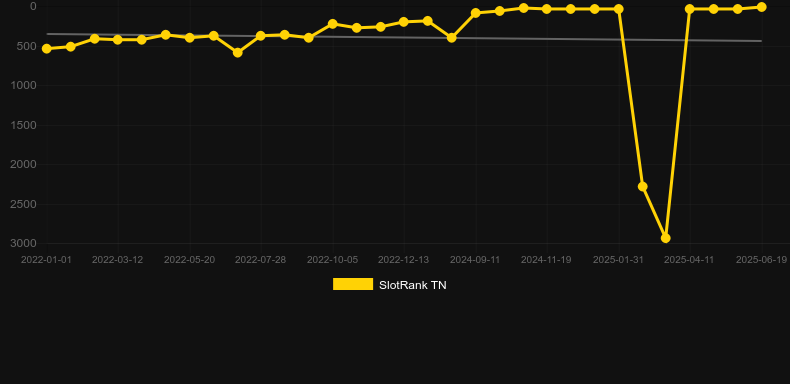The image size is (790, 384).
Task: Click the 2022-07-28 x-axis date label
Action: [x=260, y=260]
